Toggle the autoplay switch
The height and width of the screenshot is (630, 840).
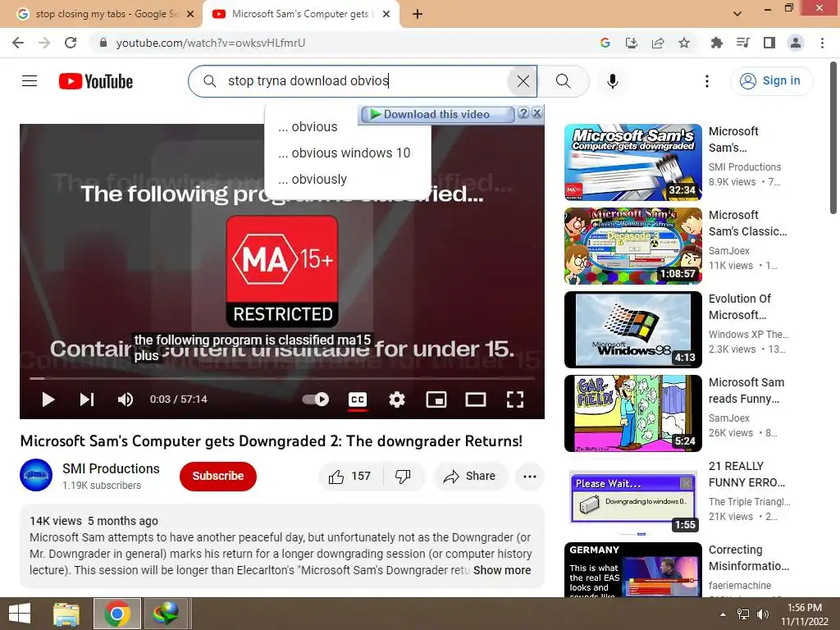tap(316, 399)
